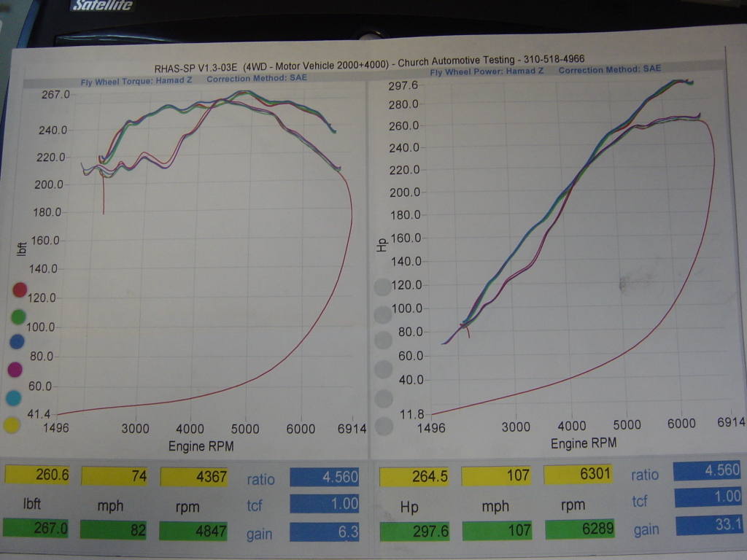Select the yellow run circle beside torque chart
Viewport: 747px width, 560px height.
12,424
